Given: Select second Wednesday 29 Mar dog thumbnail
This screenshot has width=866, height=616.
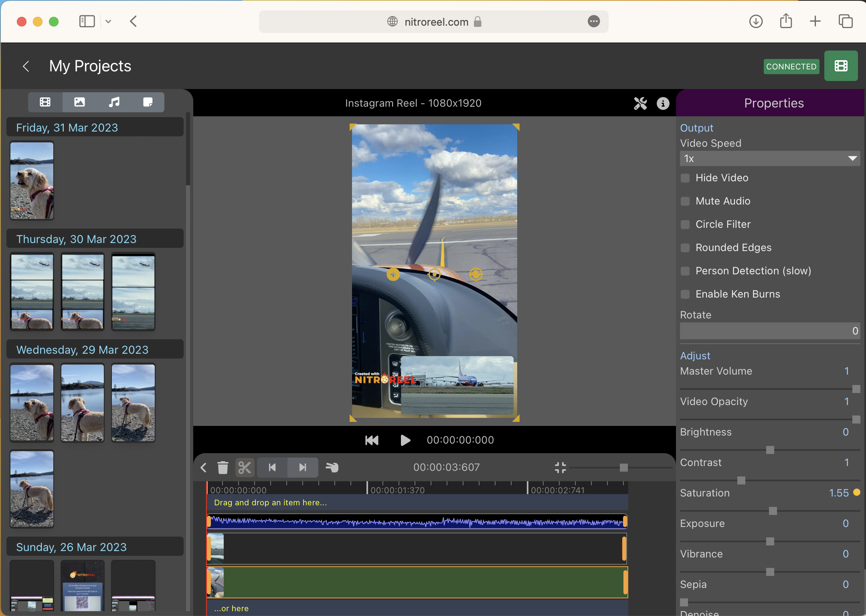Looking at the screenshot, I should click(x=83, y=403).
